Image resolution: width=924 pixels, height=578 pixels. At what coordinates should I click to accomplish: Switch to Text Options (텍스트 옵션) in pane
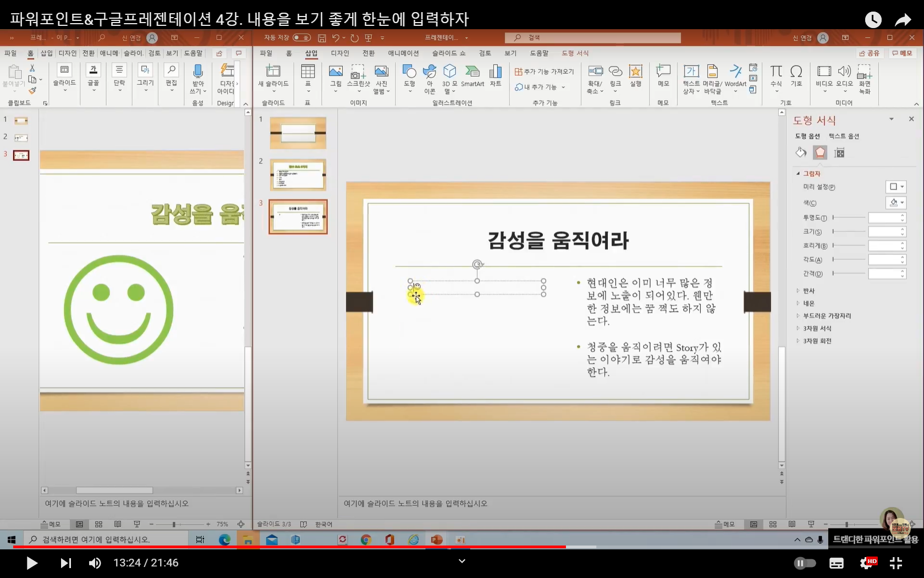pyautogui.click(x=844, y=136)
